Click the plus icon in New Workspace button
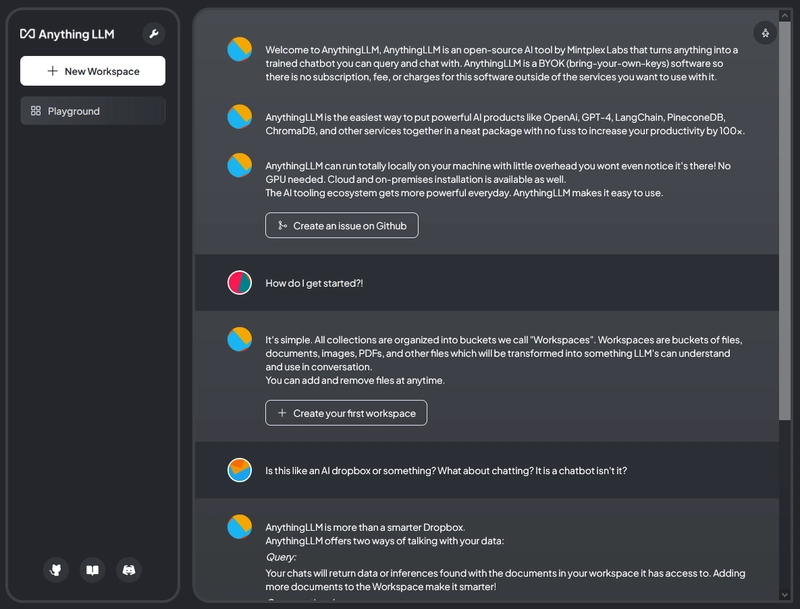Screen dimensions: 800x609 [53, 71]
